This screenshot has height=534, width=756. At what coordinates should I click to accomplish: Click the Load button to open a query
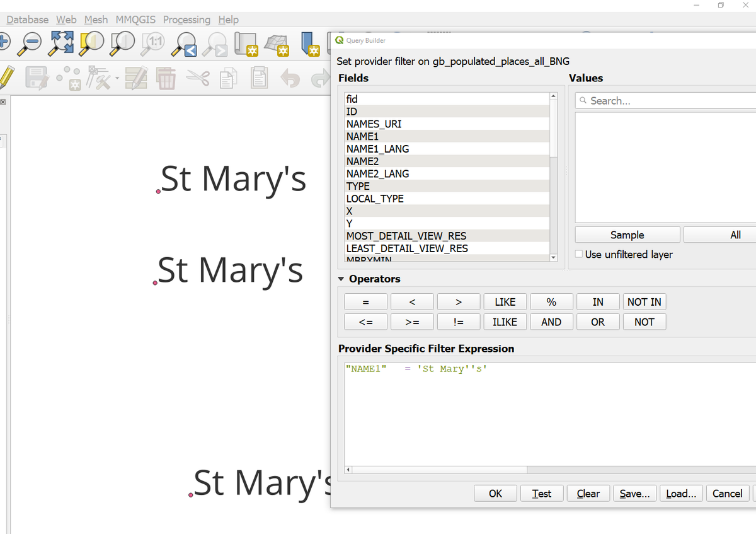[x=680, y=493]
